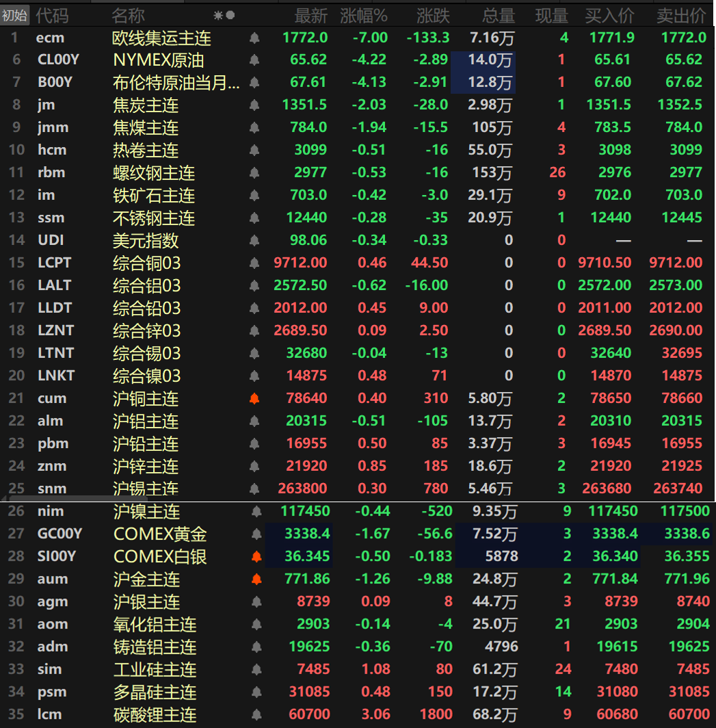Click the star-dot marker icon in header

[224, 15]
